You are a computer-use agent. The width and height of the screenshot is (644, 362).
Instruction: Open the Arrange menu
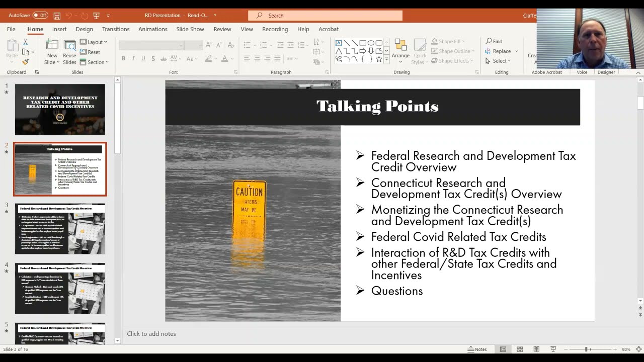(x=400, y=51)
